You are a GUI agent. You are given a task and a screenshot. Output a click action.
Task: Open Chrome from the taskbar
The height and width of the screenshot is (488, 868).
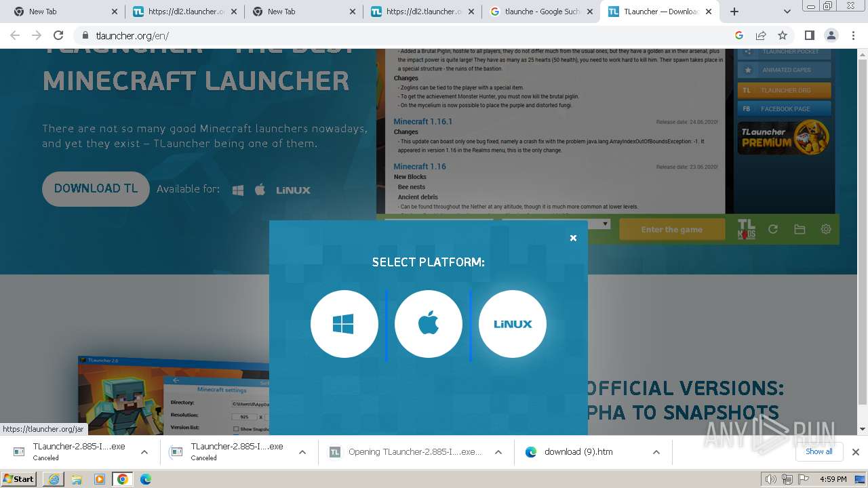(123, 479)
